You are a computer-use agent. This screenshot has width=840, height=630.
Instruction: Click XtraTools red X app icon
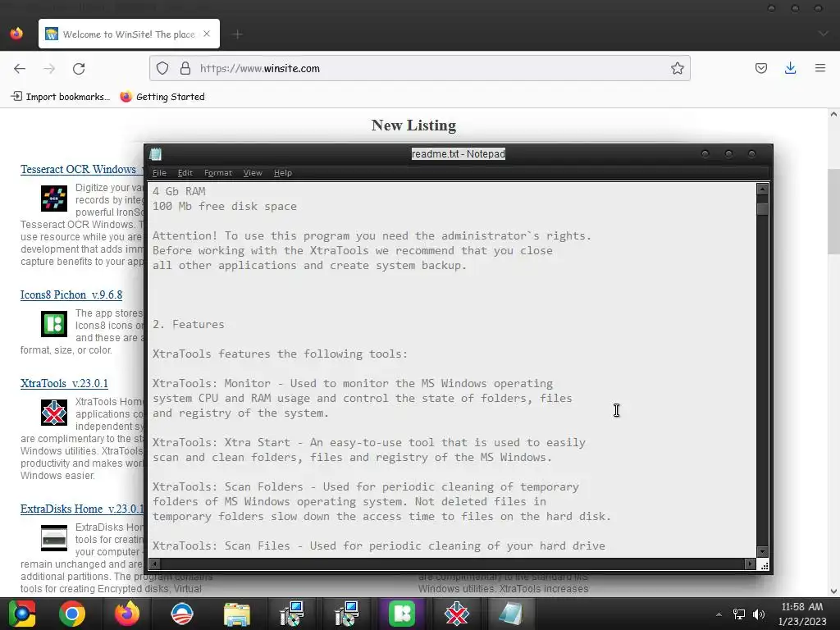point(54,413)
